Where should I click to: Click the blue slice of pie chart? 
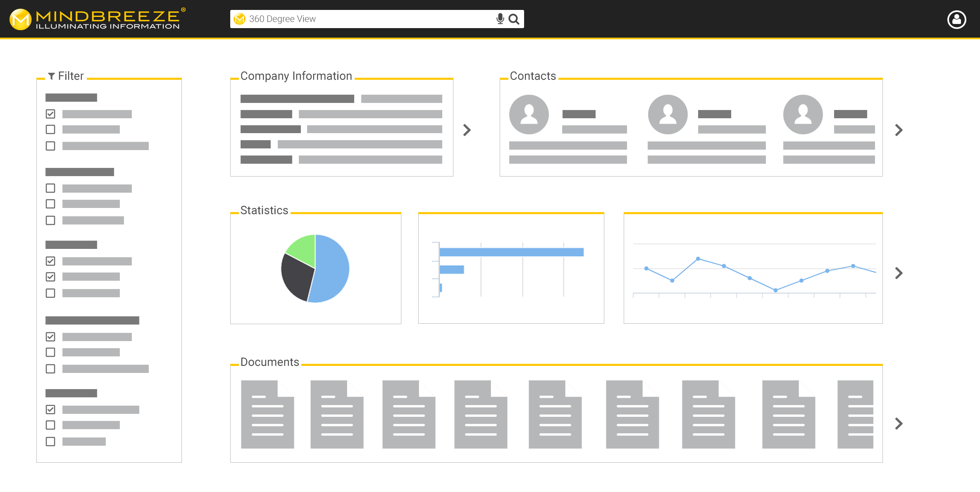333,269
